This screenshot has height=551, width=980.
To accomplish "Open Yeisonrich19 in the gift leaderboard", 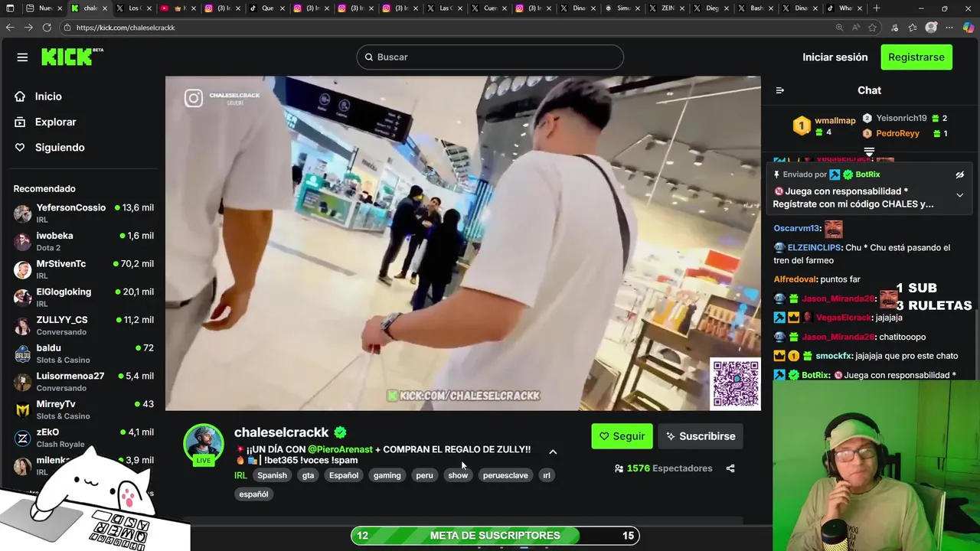I will click(905, 119).
